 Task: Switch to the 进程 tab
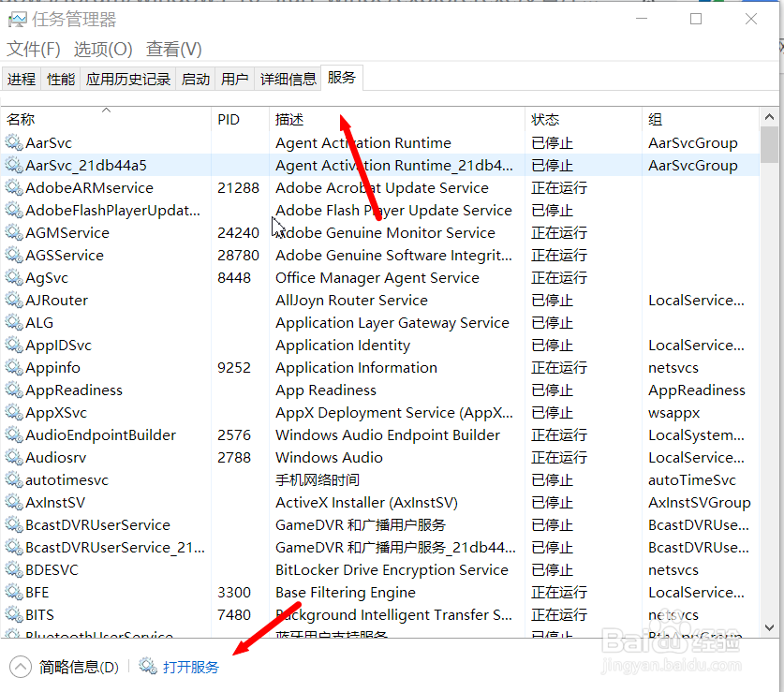tap(22, 79)
